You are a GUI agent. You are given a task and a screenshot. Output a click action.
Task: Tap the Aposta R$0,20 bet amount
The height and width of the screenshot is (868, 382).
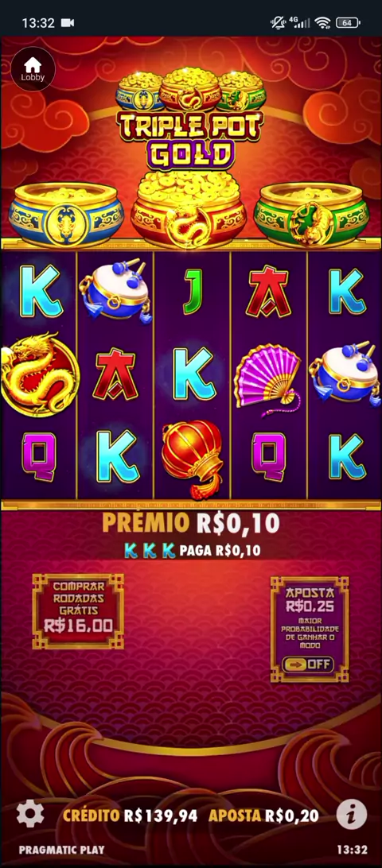[264, 816]
